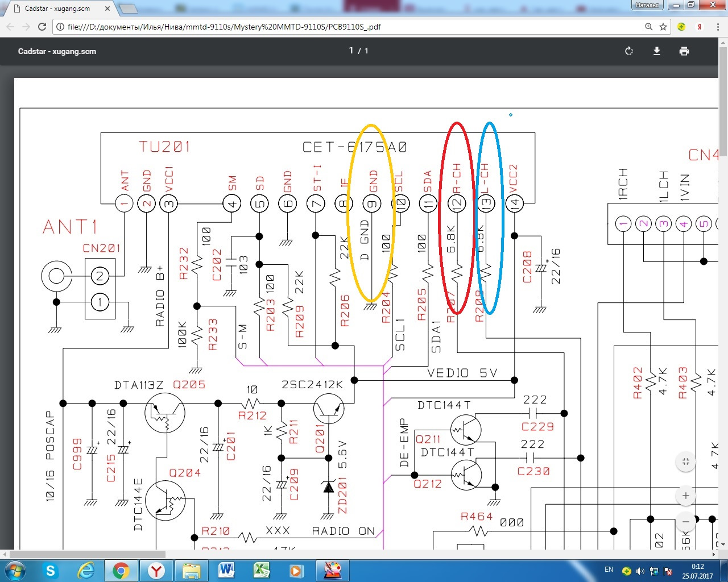Click the R212 resistor label
The height and width of the screenshot is (582, 728).
(x=253, y=415)
